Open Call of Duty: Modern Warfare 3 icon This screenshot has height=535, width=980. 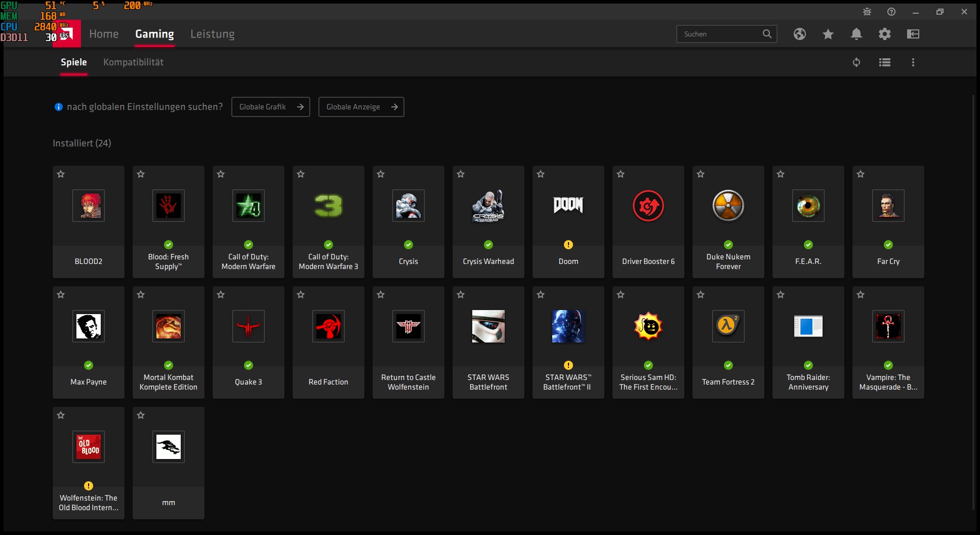329,206
